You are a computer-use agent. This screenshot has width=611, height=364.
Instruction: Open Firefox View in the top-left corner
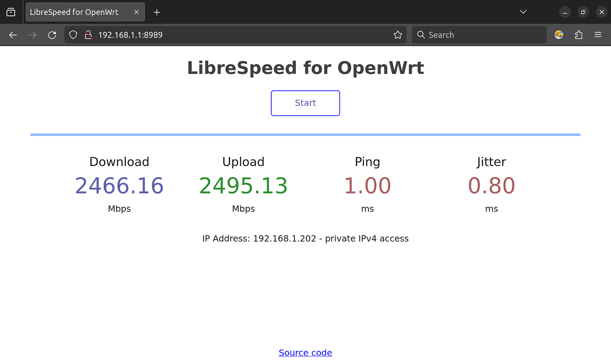11,12
